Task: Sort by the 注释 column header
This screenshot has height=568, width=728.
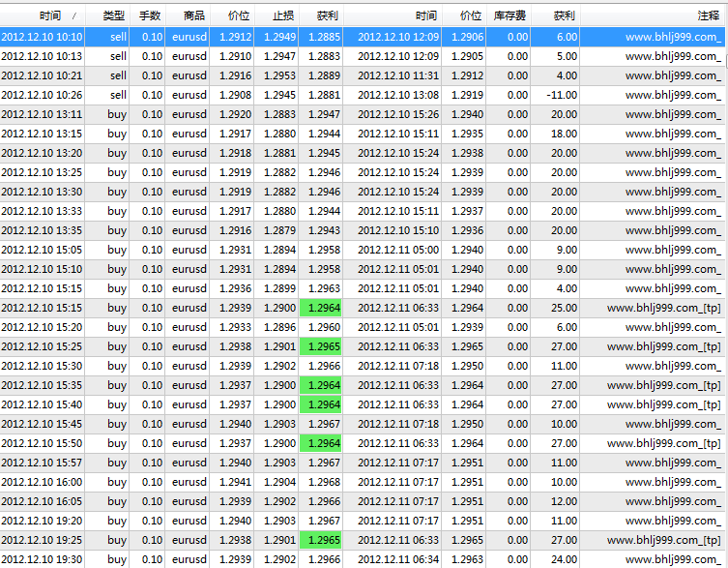Action: [x=653, y=15]
